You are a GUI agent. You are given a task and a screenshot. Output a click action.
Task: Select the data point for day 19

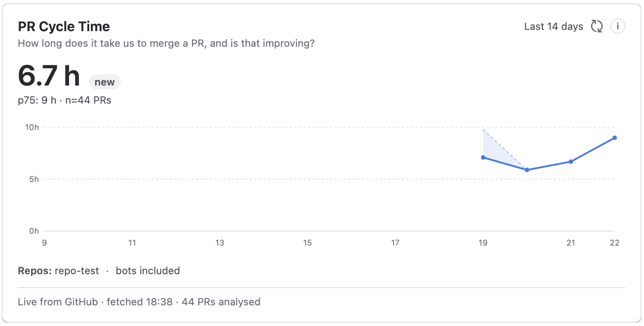[x=483, y=158]
